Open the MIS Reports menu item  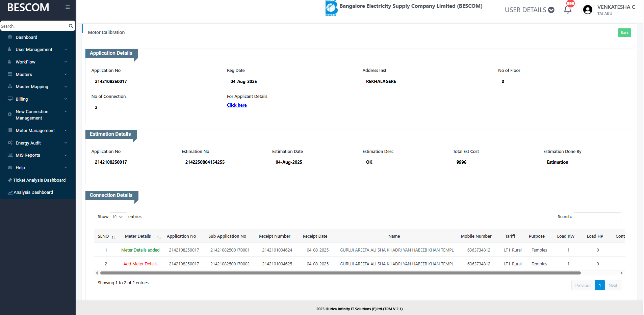point(28,155)
